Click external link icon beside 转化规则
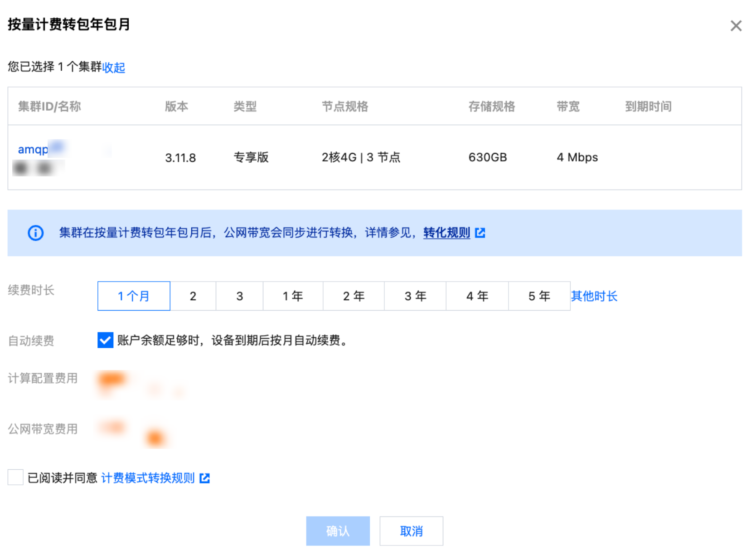 [480, 233]
